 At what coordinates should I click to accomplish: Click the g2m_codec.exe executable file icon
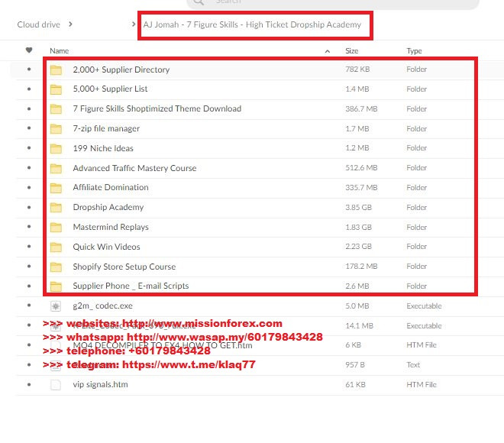pyautogui.click(x=55, y=306)
